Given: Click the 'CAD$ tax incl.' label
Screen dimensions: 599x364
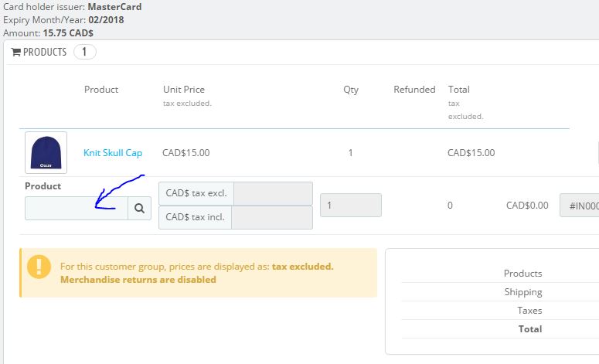Looking at the screenshot, I should pos(195,217).
